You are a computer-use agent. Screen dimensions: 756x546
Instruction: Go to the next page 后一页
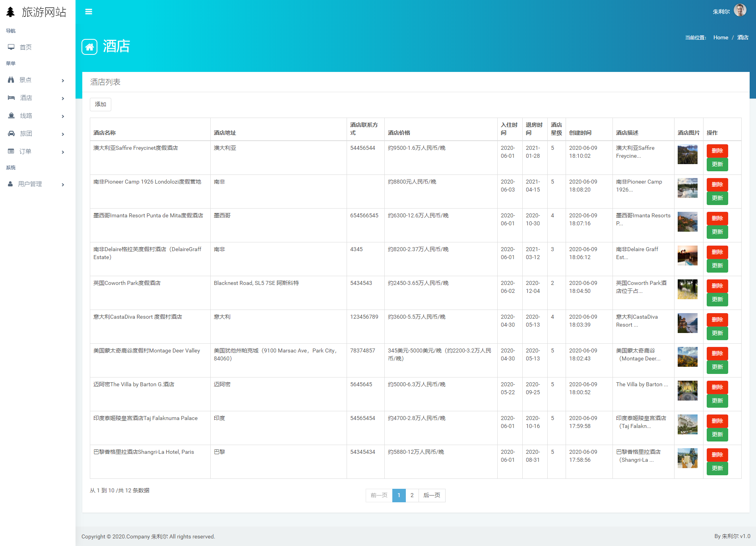click(432, 496)
